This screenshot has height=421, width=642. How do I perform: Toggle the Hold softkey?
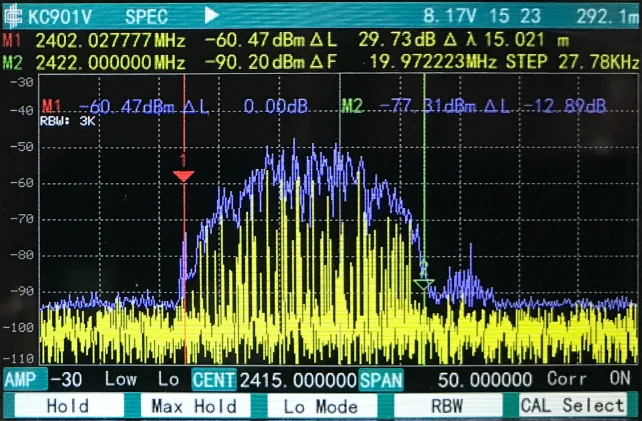[x=67, y=406]
